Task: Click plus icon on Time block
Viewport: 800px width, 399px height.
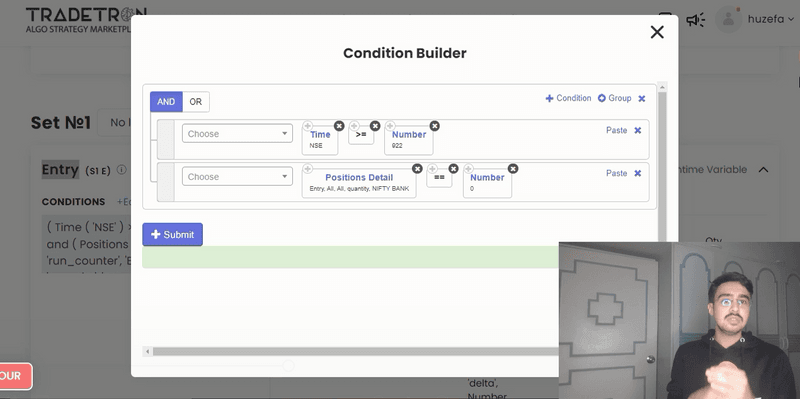Action: tap(308, 126)
